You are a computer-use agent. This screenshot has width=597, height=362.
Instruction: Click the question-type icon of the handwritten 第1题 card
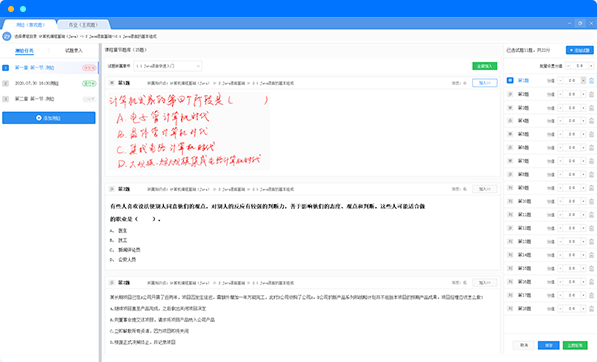[x=112, y=83]
